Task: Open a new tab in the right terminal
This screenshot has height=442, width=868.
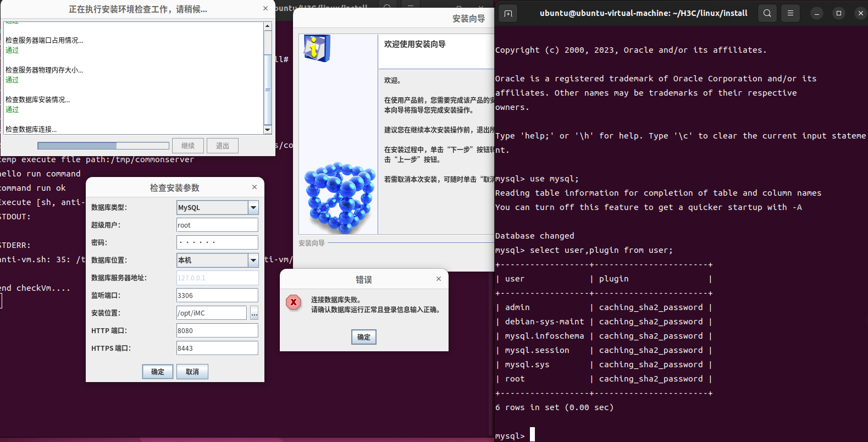Action: click(x=508, y=13)
